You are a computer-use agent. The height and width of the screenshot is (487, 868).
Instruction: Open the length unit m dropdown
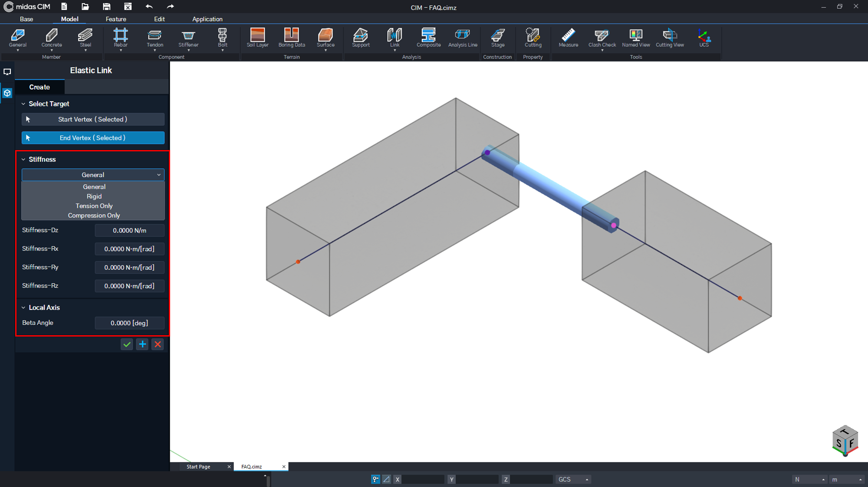(x=846, y=479)
